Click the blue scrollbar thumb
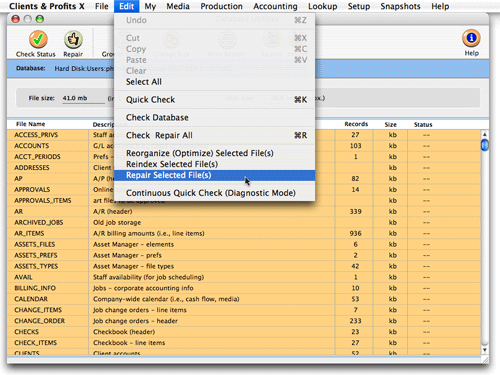500x375 pixels. point(485,145)
